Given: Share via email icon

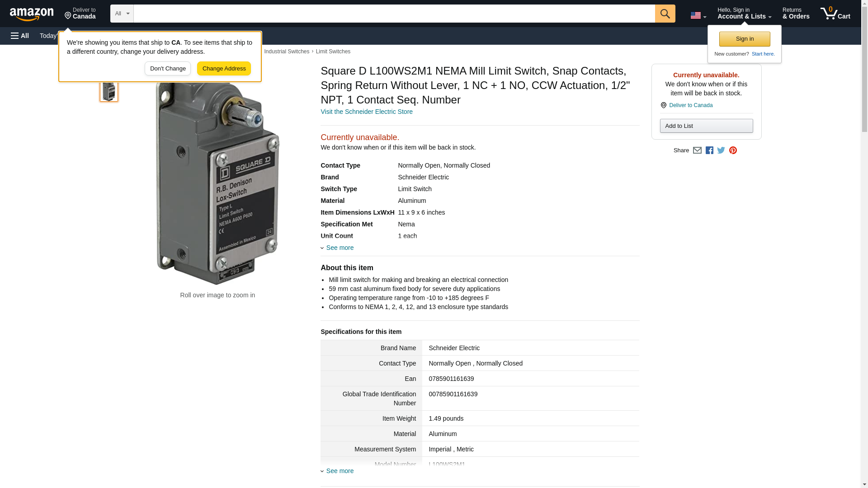Looking at the screenshot, I should 697,150.
